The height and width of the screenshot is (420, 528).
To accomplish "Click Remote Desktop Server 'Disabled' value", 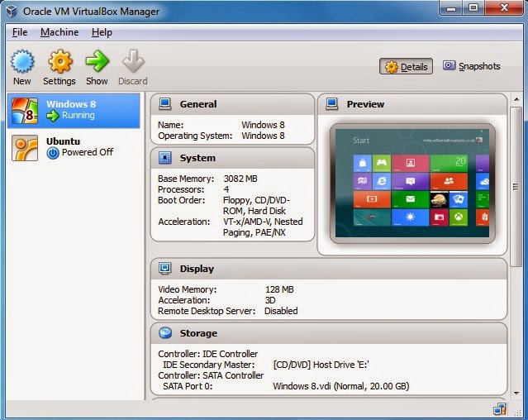I will tap(281, 311).
